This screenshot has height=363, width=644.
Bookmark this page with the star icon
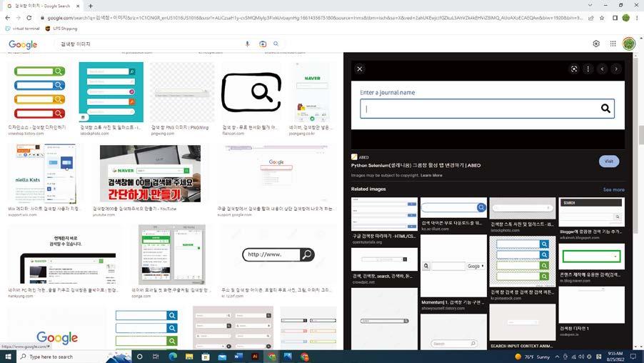click(x=602, y=18)
